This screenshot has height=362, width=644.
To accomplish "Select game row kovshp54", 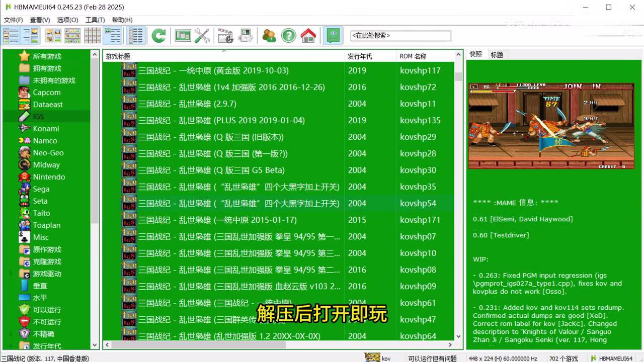I will click(x=279, y=203).
